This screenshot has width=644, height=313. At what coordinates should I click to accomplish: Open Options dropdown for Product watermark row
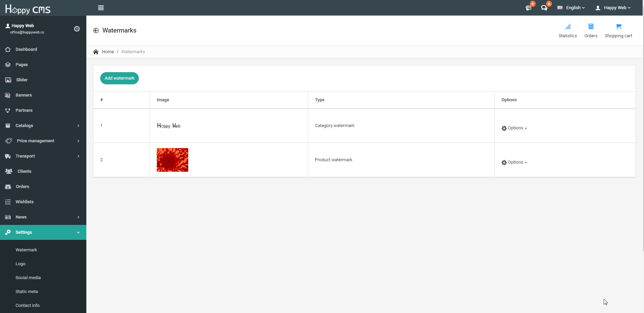tap(514, 162)
